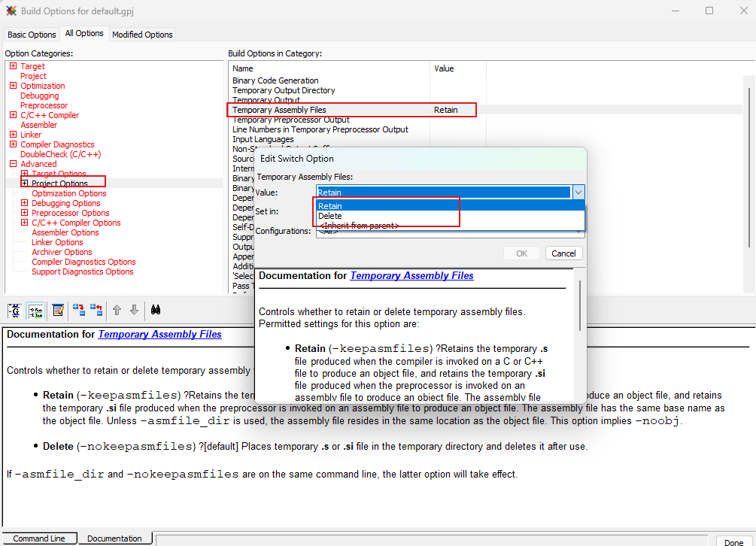Image resolution: width=756 pixels, height=546 pixels.
Task: Collapse the Advanced category tree node
Action: pos(13,164)
